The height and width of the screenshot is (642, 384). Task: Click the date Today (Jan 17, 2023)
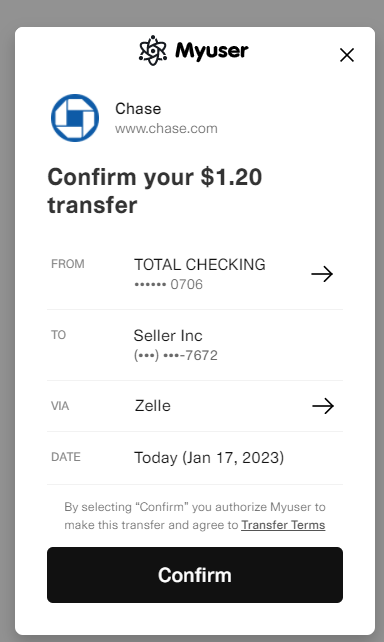point(209,458)
